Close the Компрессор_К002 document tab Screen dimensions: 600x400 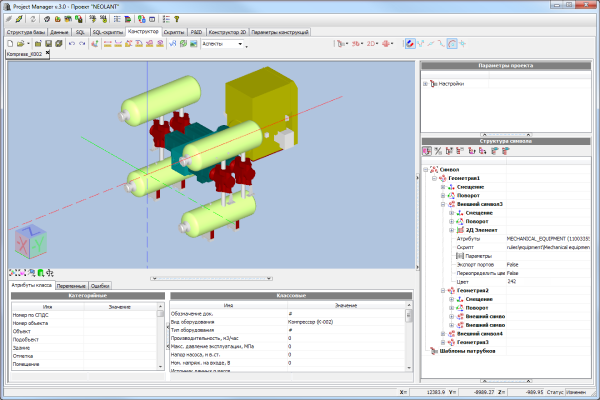pyautogui.click(x=47, y=54)
